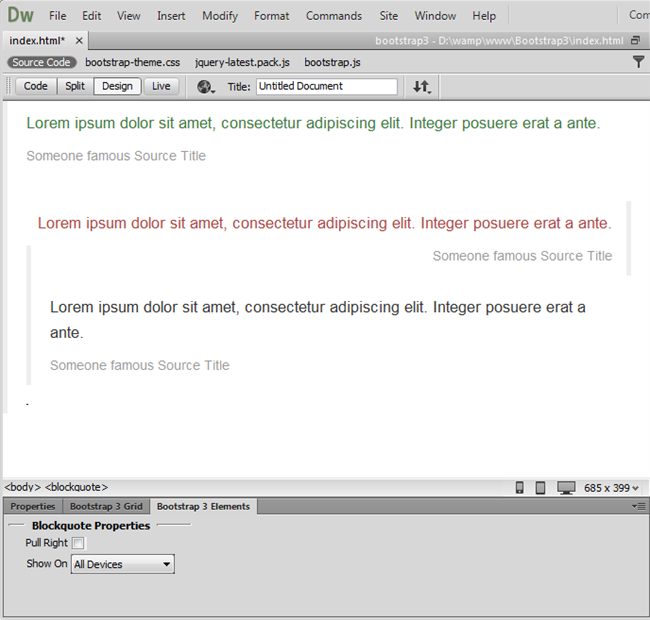Click the green Lorem ipsum quote text

313,123
